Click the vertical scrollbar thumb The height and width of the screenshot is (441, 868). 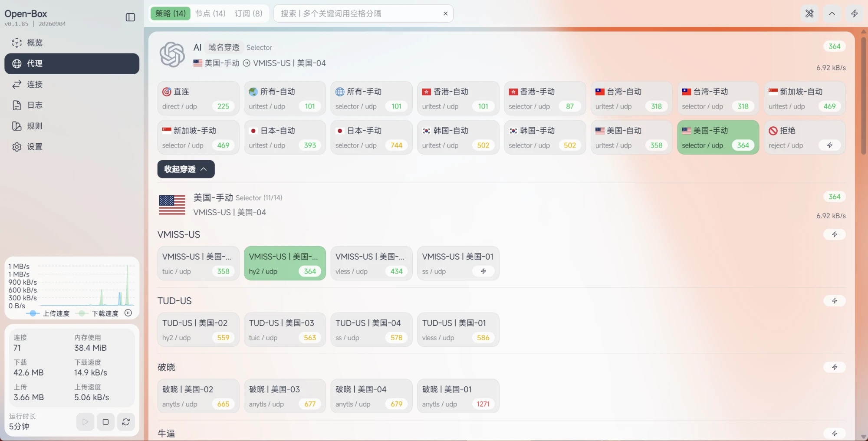coord(864,95)
